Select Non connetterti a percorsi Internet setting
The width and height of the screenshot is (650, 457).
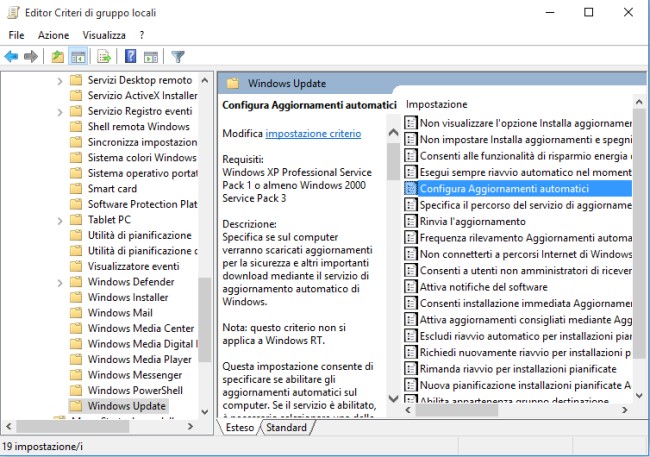526,254
